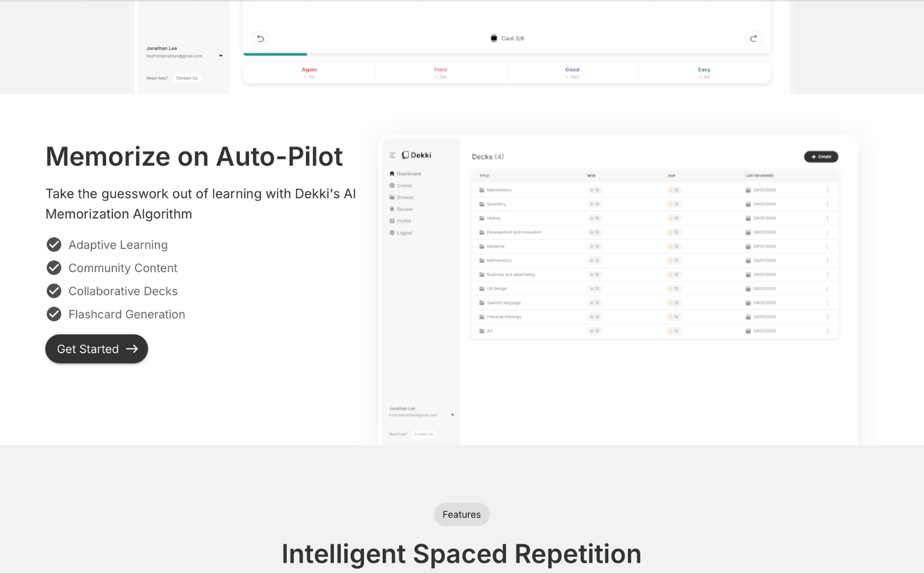Click the Dekki's AI Memorization Algorithm subtitle
Screen dimensions: 924x573
tap(201, 204)
